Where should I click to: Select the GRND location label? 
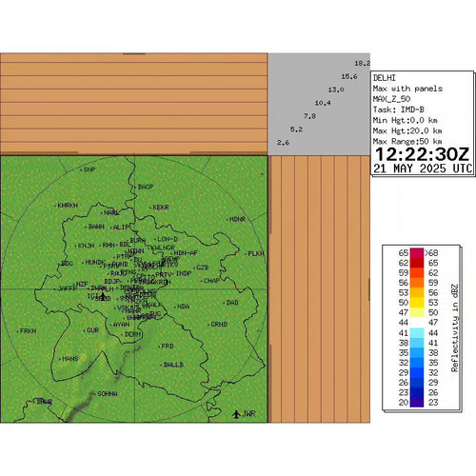pos(219,325)
